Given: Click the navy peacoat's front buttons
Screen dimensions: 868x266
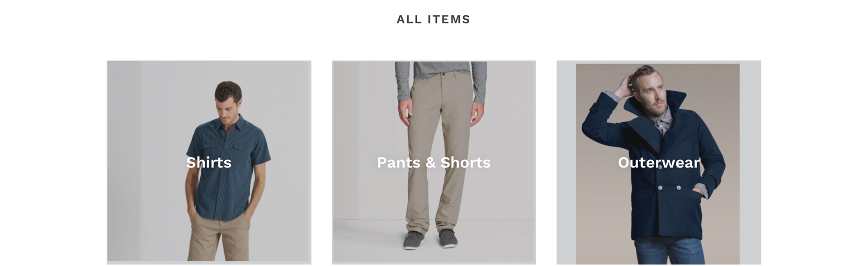Looking at the screenshot, I should click(x=669, y=187).
